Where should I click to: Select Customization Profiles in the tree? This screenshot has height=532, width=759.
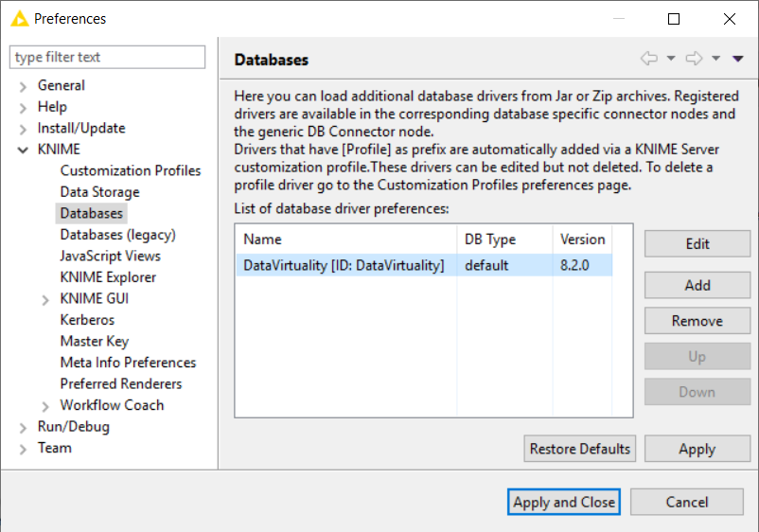[131, 171]
